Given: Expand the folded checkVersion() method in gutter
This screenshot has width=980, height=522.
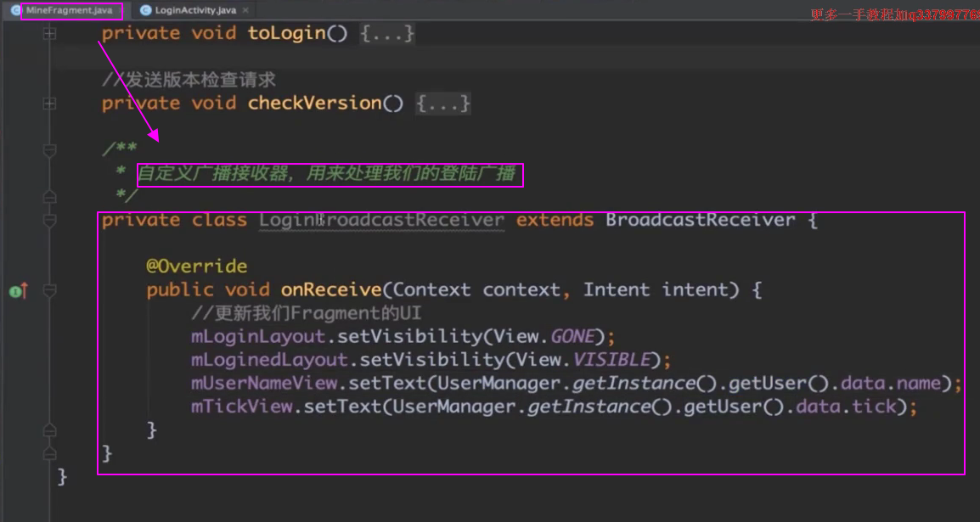Looking at the screenshot, I should 49,104.
